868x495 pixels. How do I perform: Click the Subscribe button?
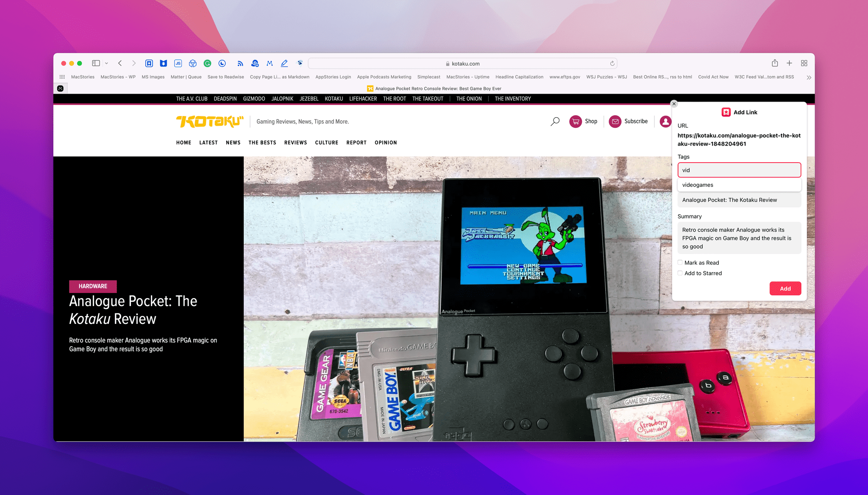click(628, 122)
